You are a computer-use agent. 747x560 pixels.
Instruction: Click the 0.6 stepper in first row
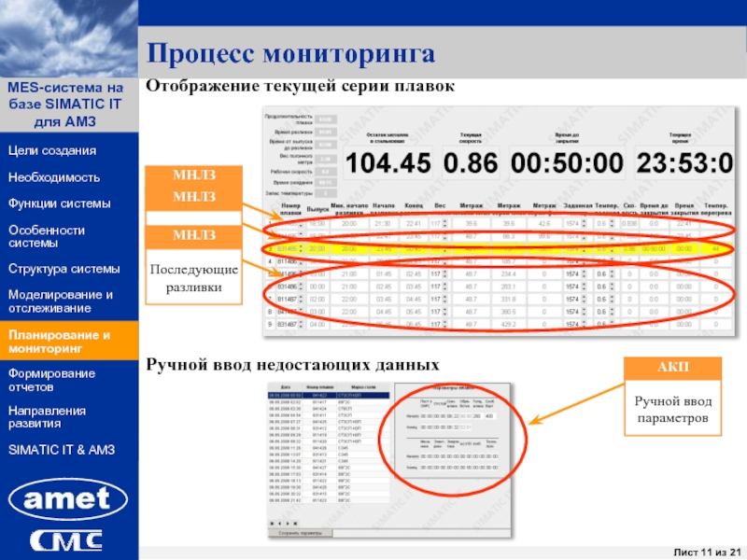612,223
